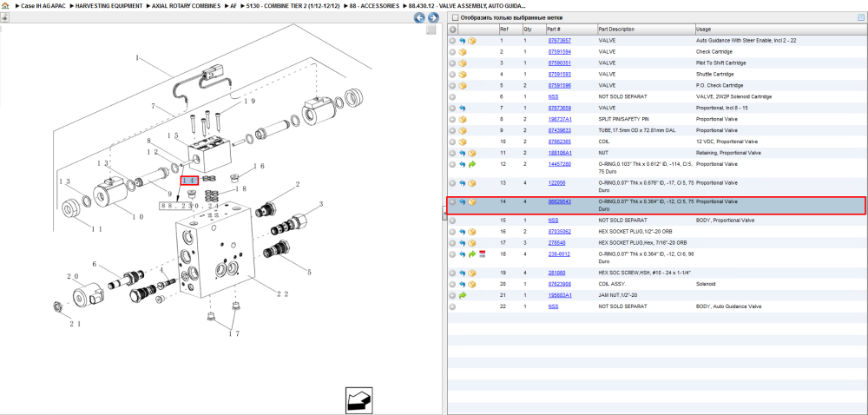
Task: Click the green arrow icon for Ref 21
Action: (x=463, y=295)
